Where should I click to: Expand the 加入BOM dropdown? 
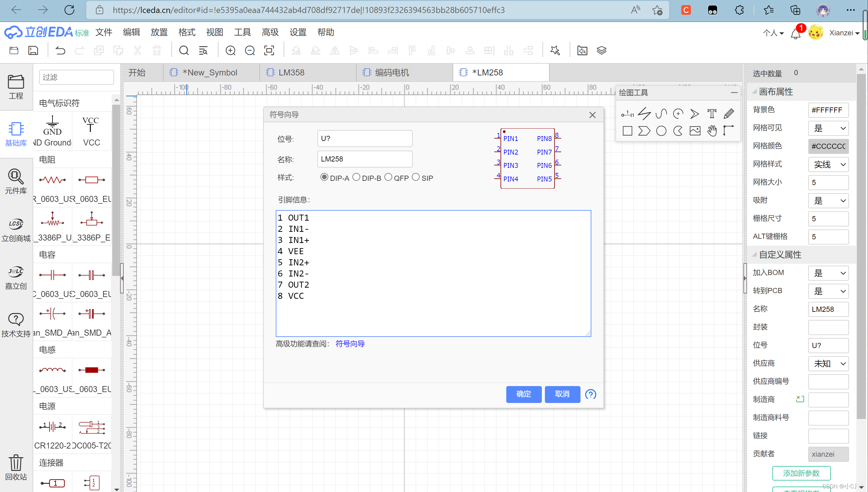[828, 273]
